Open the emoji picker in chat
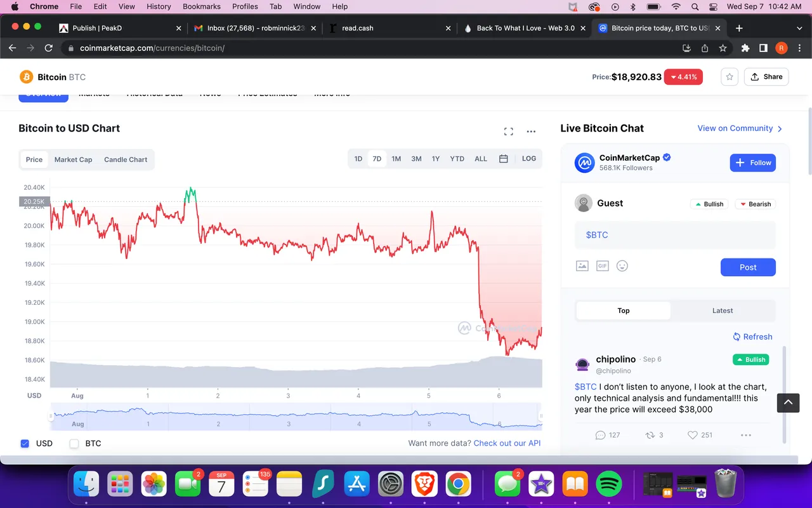812x508 pixels. coord(622,266)
